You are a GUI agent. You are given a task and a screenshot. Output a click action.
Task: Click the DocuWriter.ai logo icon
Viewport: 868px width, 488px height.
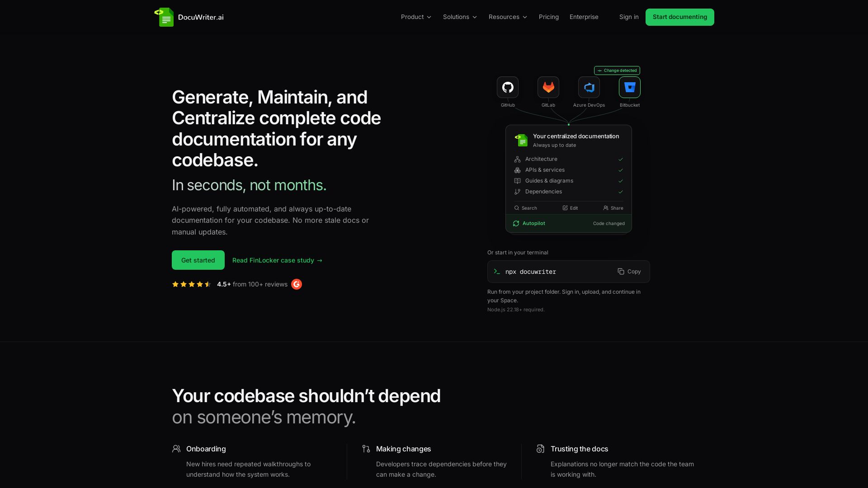pyautogui.click(x=164, y=17)
